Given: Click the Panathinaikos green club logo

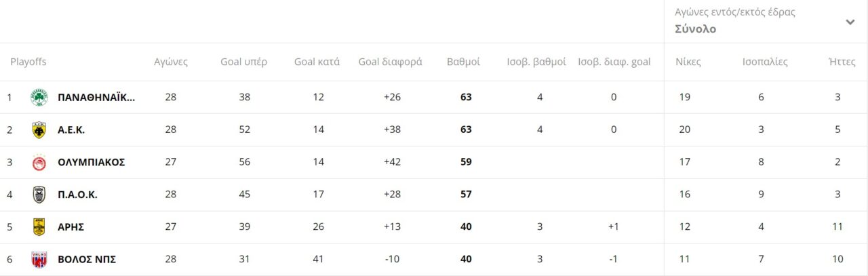Looking at the screenshot, I should pos(39,97).
